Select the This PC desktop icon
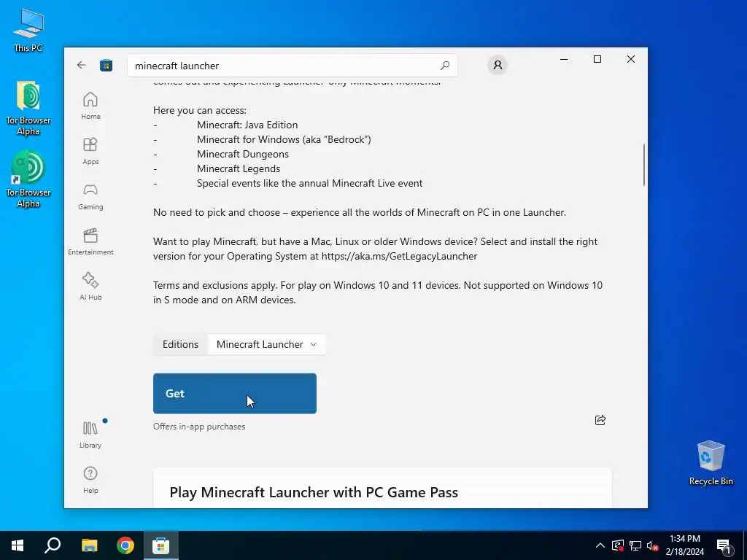Screen dimensions: 747x560 (28, 31)
